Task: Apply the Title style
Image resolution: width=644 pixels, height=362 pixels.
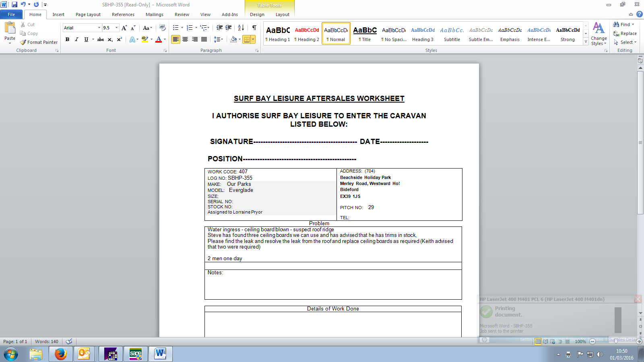Action: (365, 34)
